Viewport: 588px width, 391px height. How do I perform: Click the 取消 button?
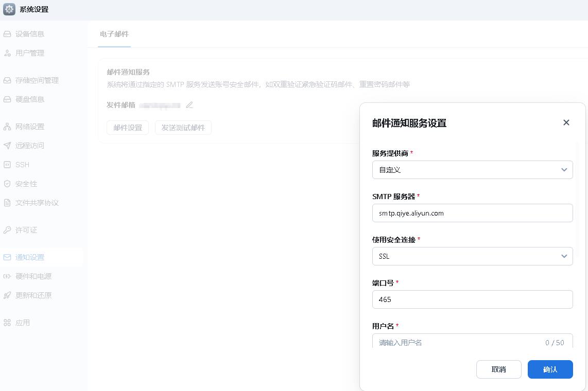(x=499, y=369)
